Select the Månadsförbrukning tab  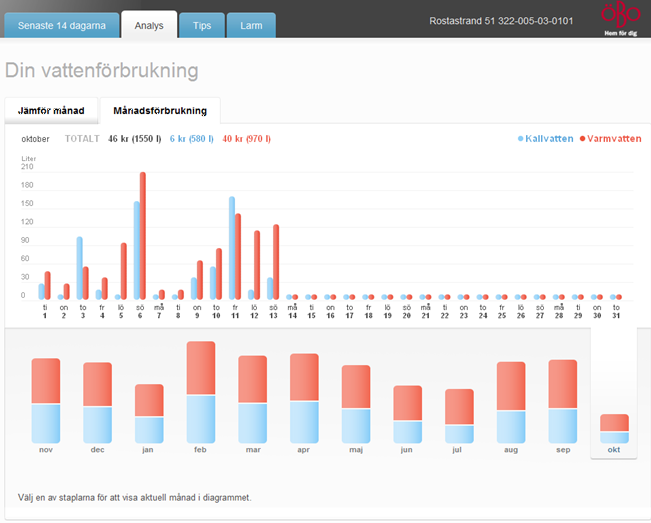[160, 110]
